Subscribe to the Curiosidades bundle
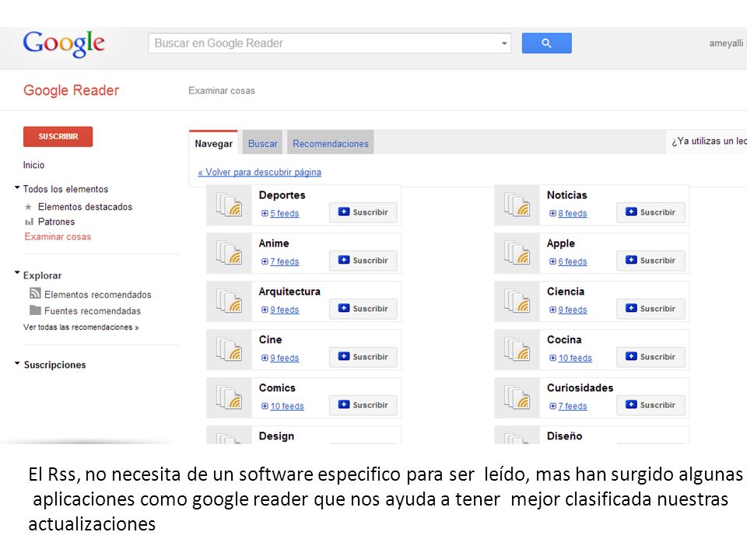 click(651, 404)
